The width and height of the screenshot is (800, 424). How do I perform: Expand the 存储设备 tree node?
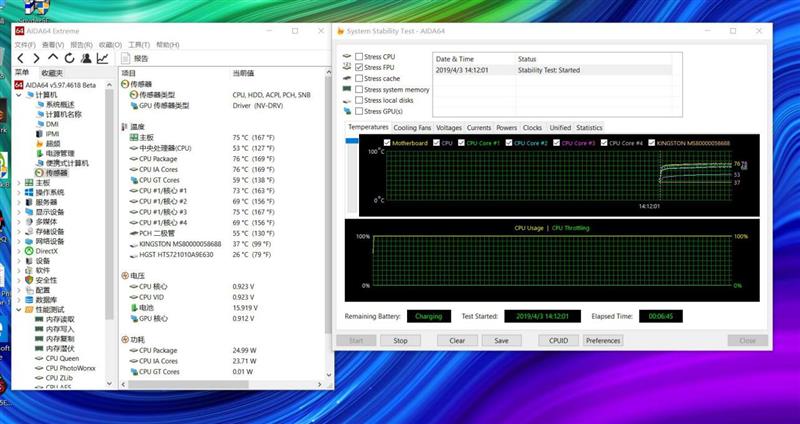19,232
